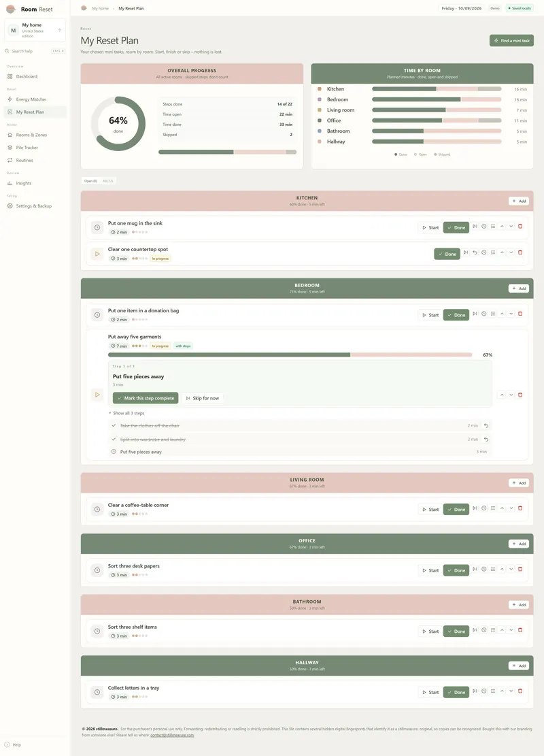Click 'Find a mini task' button
The height and width of the screenshot is (756, 544).
click(x=512, y=41)
